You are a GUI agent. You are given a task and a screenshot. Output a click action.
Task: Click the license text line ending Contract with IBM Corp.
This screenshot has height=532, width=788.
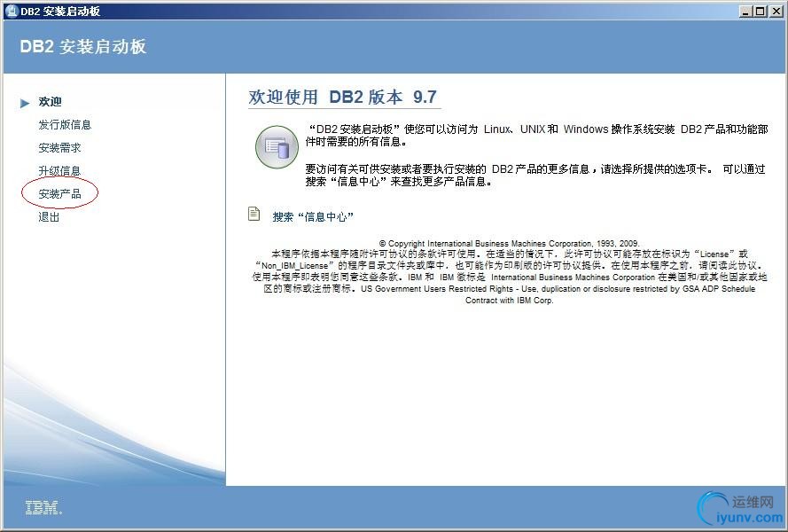coord(509,301)
